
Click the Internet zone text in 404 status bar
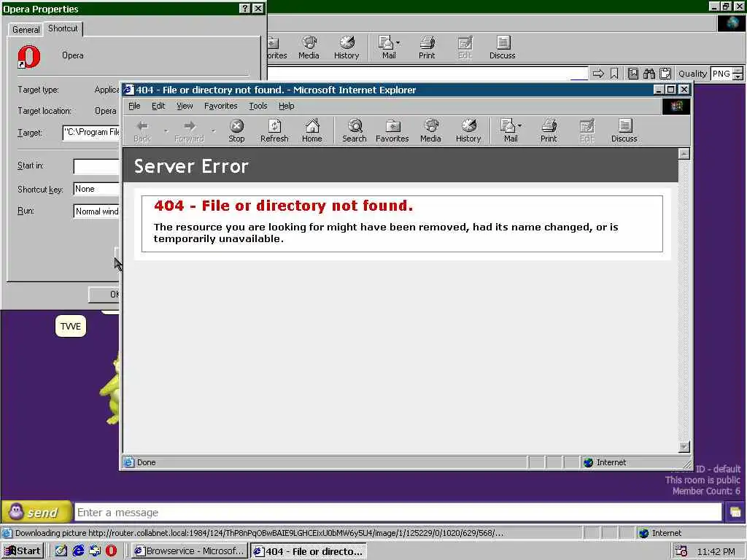click(x=611, y=462)
